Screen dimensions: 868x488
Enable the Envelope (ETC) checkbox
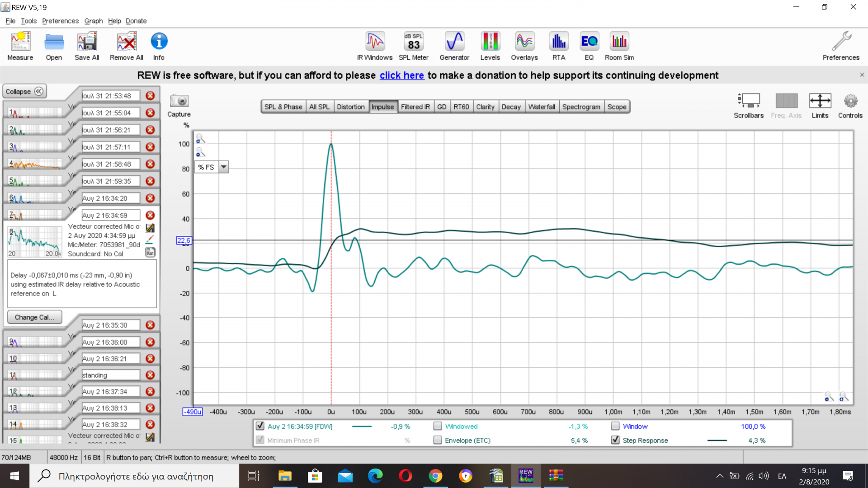click(x=438, y=440)
